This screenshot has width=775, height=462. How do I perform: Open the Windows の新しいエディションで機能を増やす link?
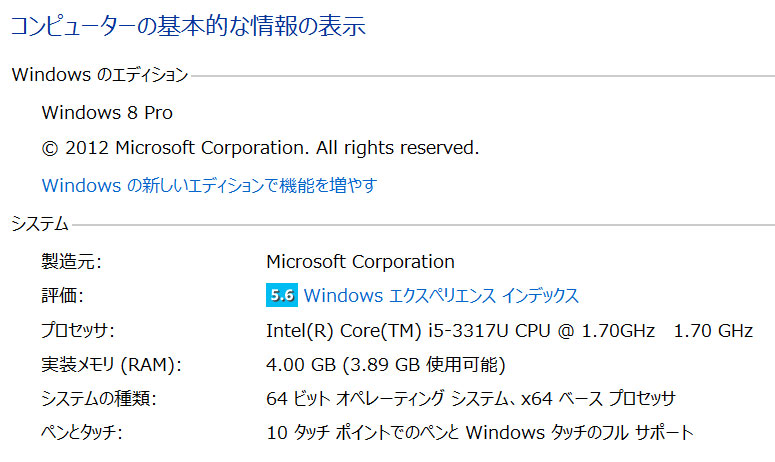click(210, 185)
